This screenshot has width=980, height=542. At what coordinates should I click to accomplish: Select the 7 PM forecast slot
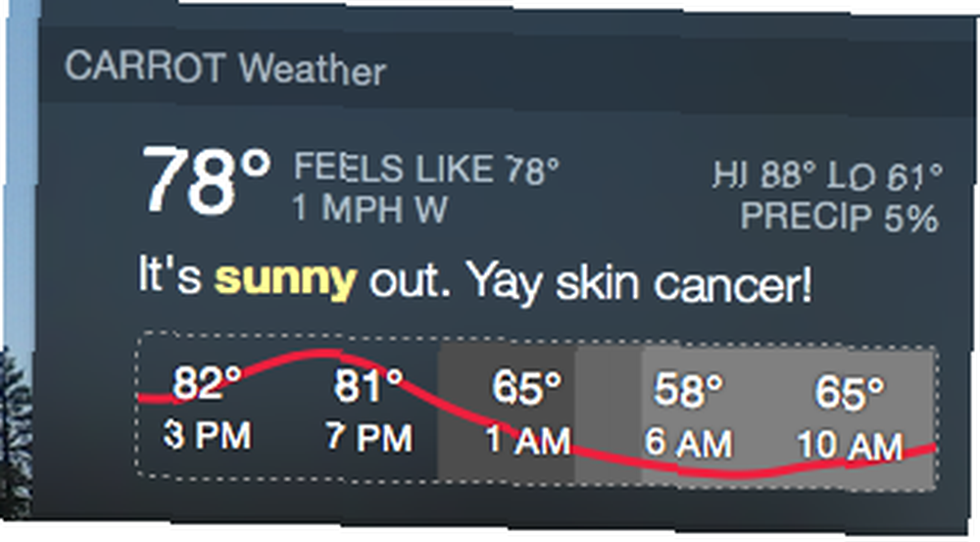click(369, 437)
